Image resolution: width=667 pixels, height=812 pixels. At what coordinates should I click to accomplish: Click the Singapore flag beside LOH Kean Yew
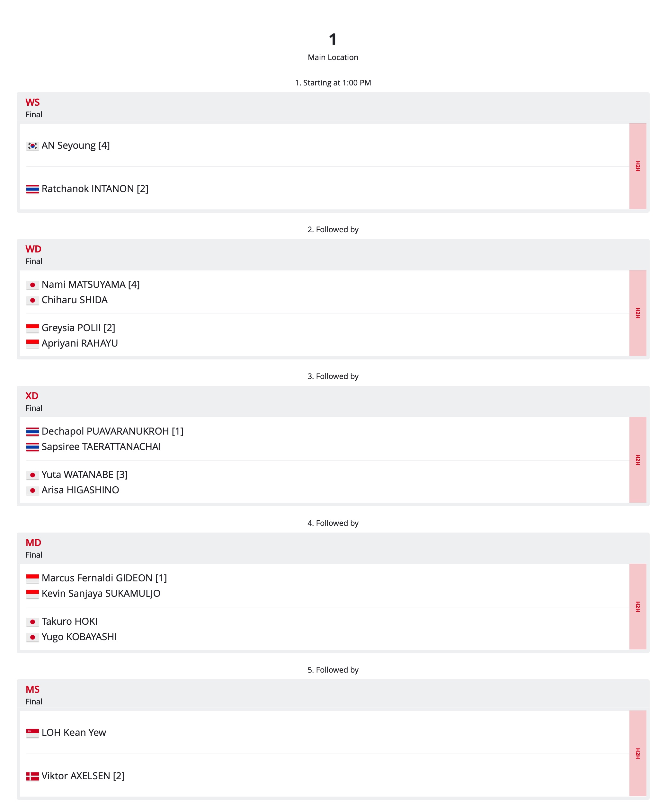click(x=32, y=733)
